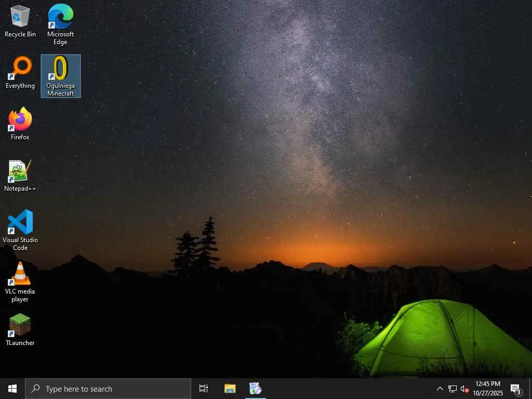Open the Windows Start menu

(x=12, y=389)
